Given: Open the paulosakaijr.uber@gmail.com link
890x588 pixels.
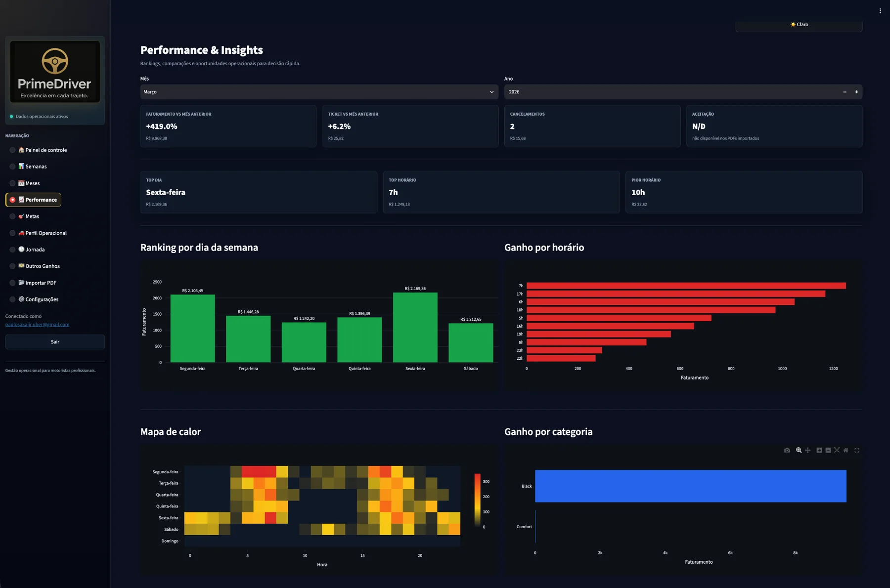Looking at the screenshot, I should point(37,325).
